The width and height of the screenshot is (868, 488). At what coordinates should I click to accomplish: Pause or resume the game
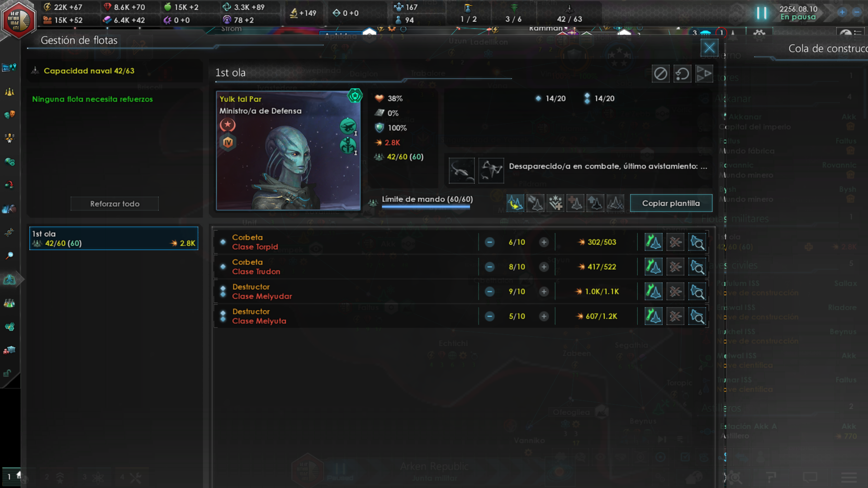762,13
